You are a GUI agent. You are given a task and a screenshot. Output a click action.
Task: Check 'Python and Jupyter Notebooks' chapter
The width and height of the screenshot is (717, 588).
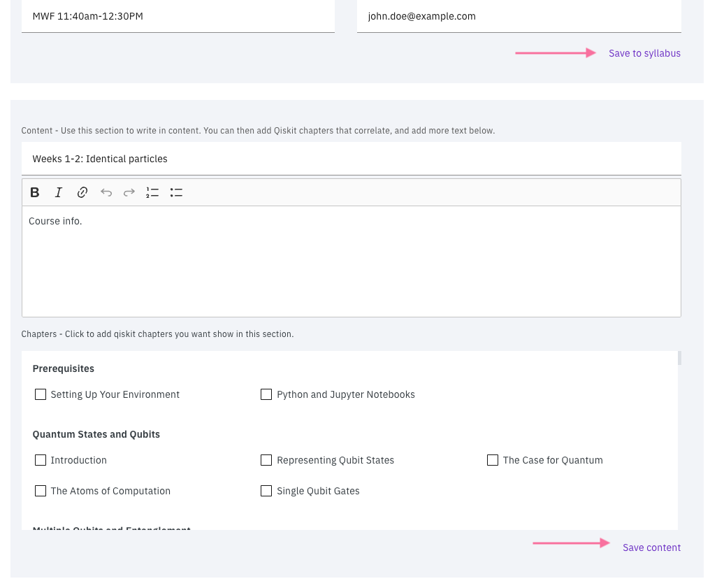266,394
